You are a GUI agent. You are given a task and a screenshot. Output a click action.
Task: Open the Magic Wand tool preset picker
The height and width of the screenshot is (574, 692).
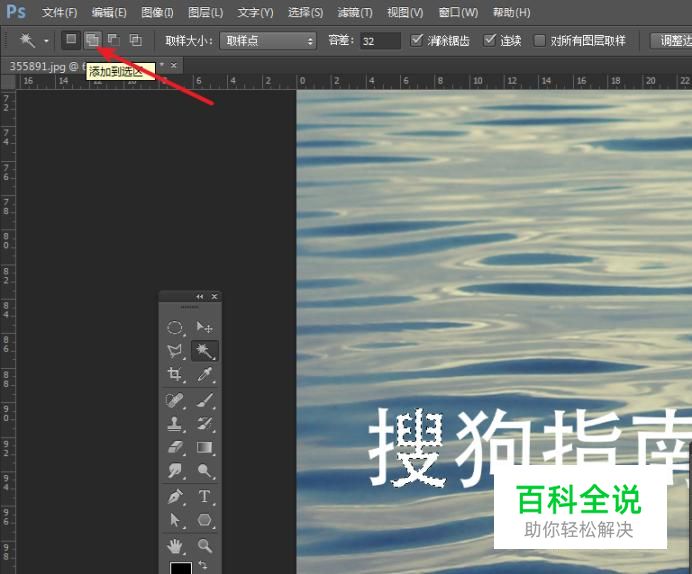(x=46, y=41)
